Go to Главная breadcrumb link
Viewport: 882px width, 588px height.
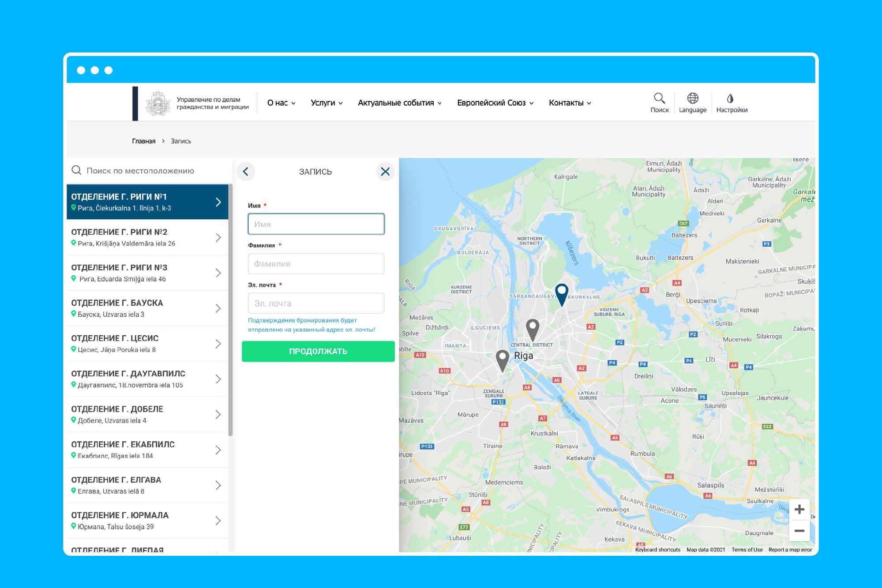coord(143,141)
